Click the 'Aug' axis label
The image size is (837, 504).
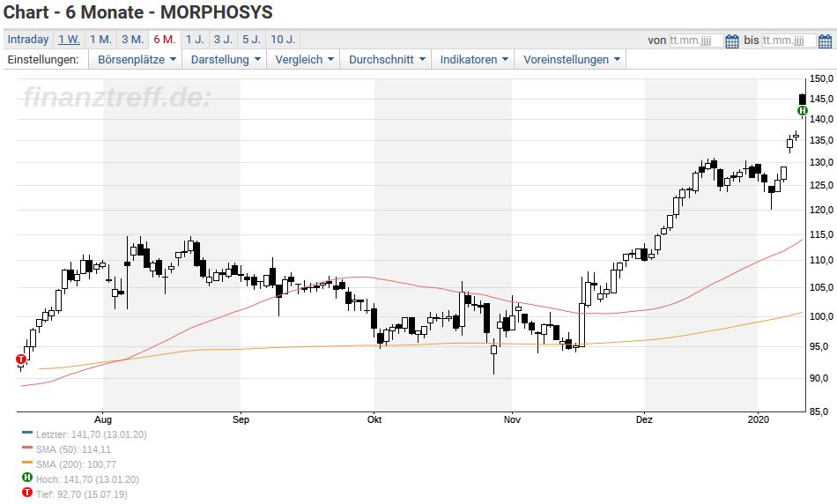pos(103,419)
